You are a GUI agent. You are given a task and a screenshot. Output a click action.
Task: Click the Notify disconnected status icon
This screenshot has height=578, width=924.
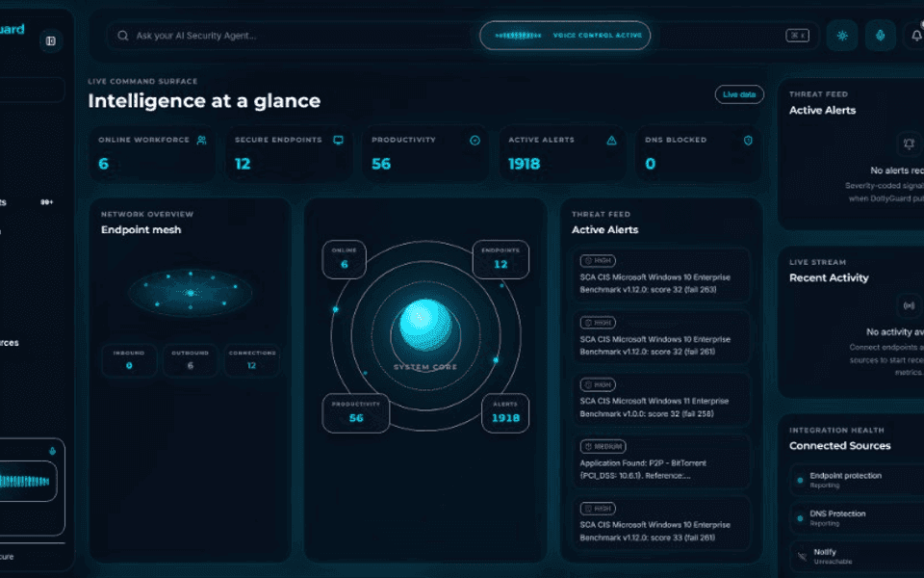802,556
